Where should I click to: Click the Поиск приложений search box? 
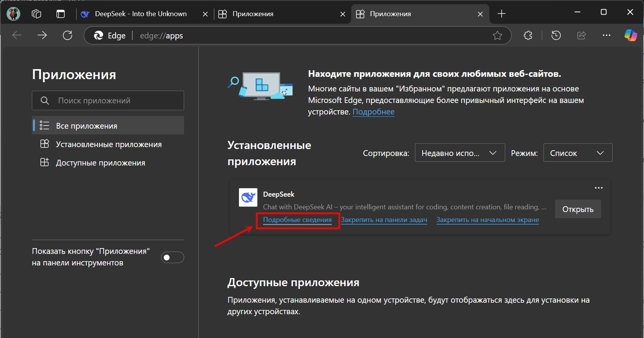[x=108, y=101]
